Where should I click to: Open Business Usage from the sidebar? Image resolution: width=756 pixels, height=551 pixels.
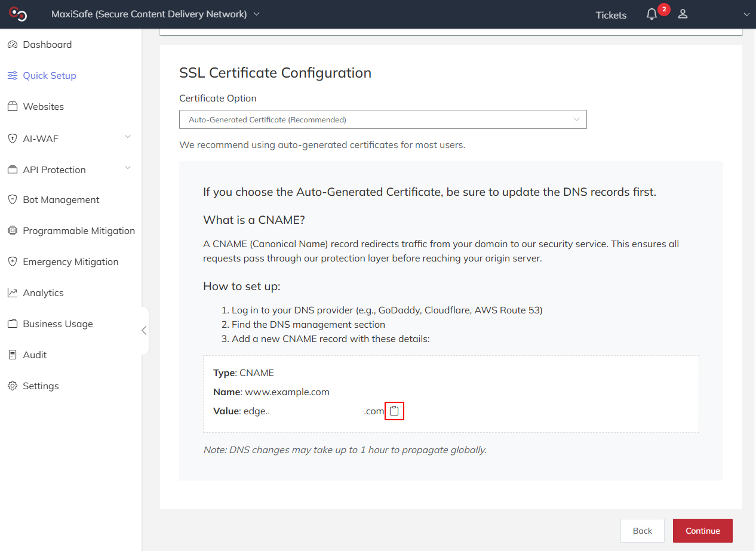coord(57,324)
